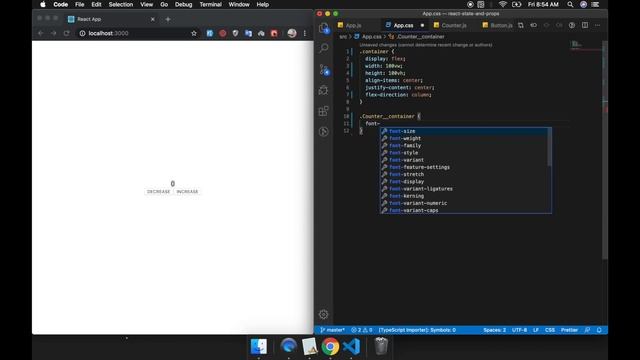Select the CSS language mode

coord(550,330)
